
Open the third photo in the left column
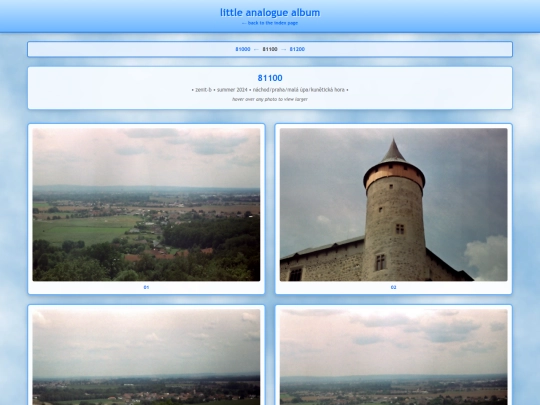coord(146,357)
